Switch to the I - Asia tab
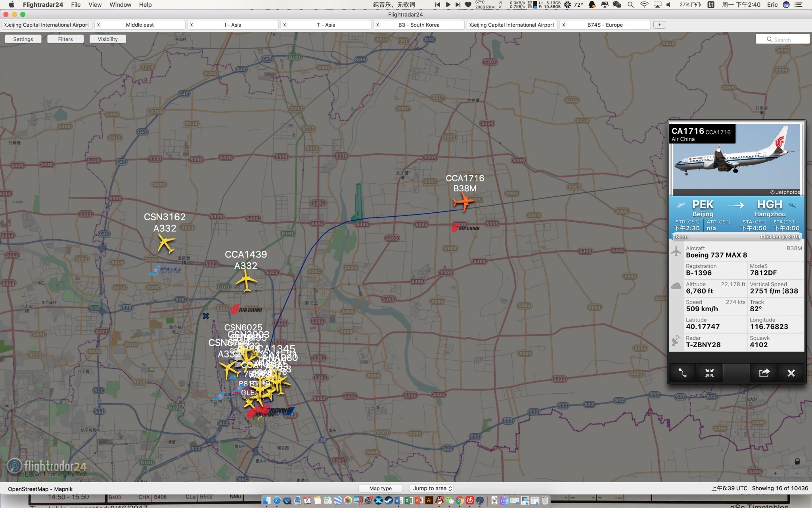This screenshot has width=812, height=508. [233, 25]
